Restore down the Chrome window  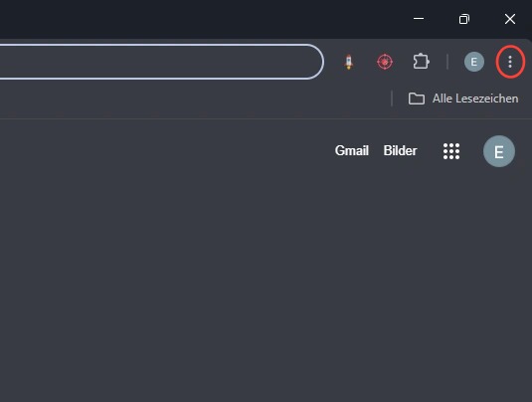pyautogui.click(x=464, y=19)
